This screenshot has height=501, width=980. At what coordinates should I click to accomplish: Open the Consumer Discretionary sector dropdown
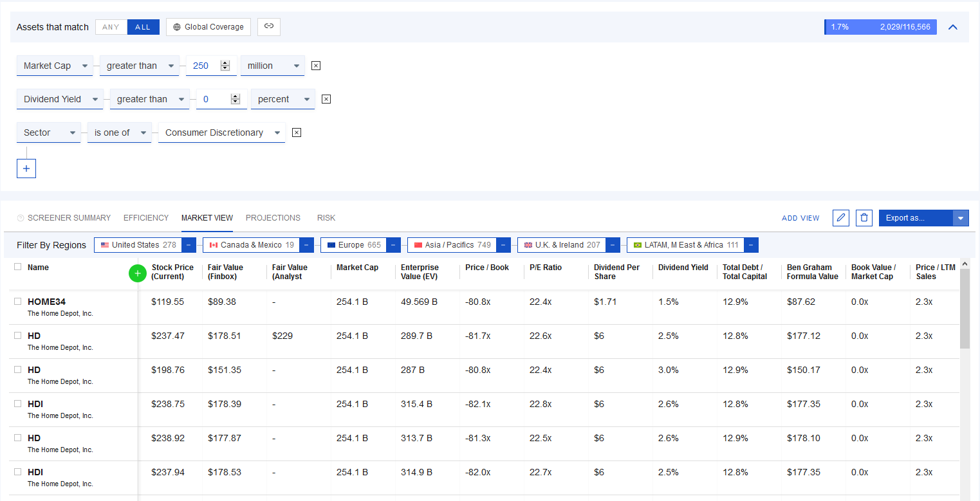(221, 132)
